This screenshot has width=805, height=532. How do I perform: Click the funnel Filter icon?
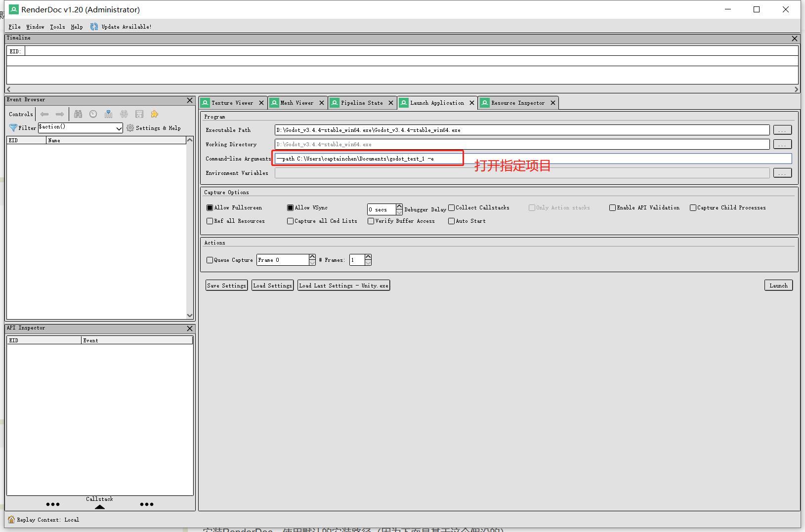click(x=13, y=128)
